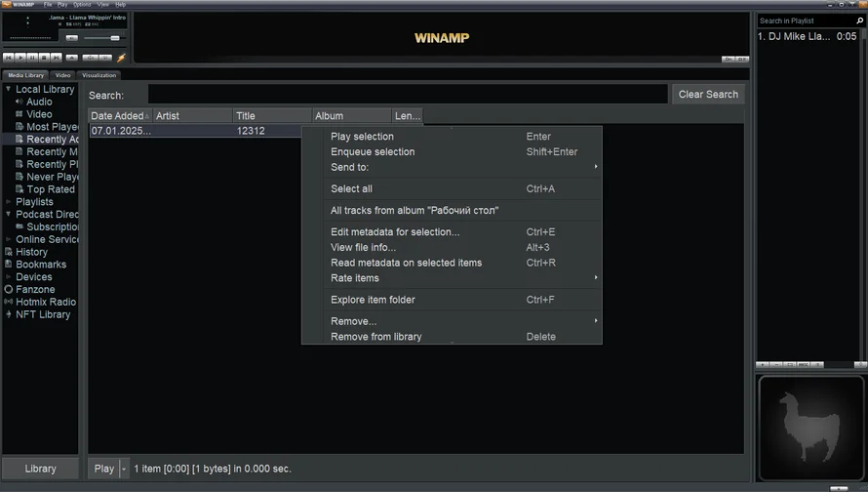
Task: Sort by the Album column header
Action: click(352, 116)
